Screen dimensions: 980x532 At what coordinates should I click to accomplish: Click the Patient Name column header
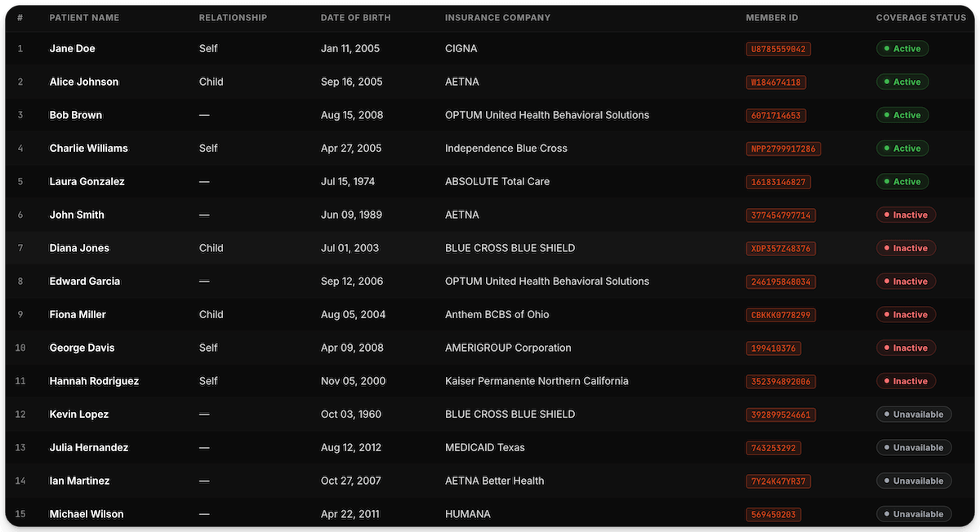pos(84,18)
